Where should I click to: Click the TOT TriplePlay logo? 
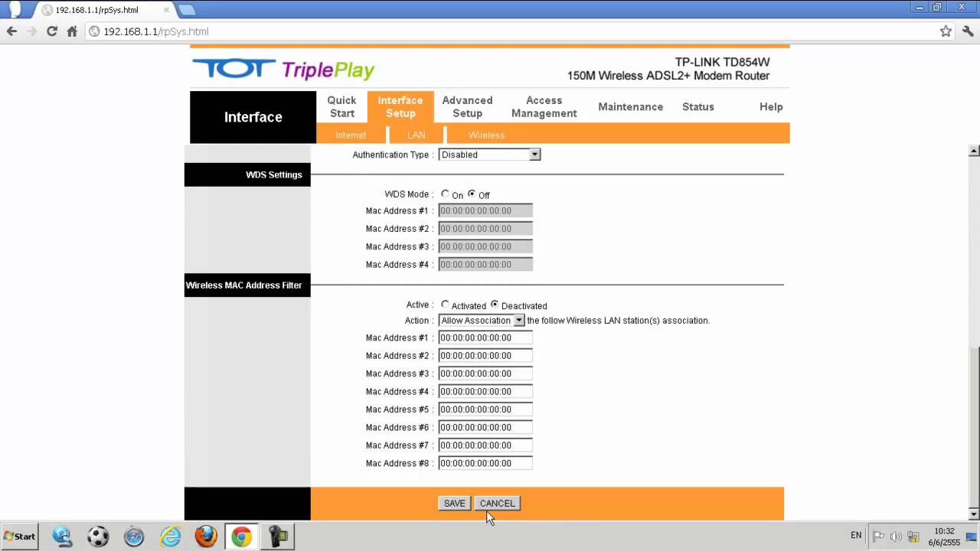(x=283, y=69)
